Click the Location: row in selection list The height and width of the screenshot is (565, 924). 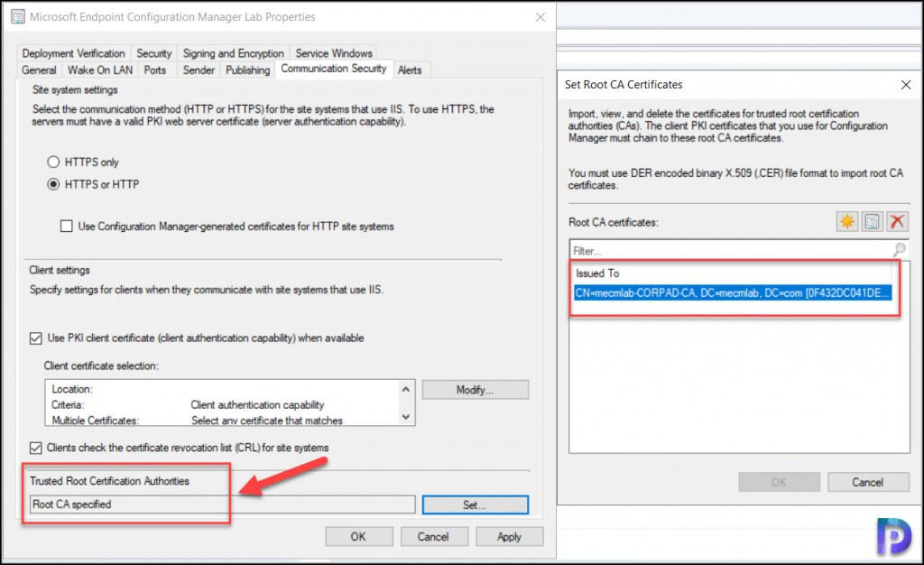223,389
